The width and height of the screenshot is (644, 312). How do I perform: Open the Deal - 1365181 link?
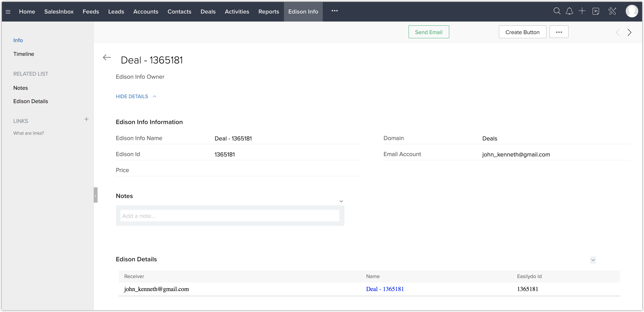[x=385, y=289]
